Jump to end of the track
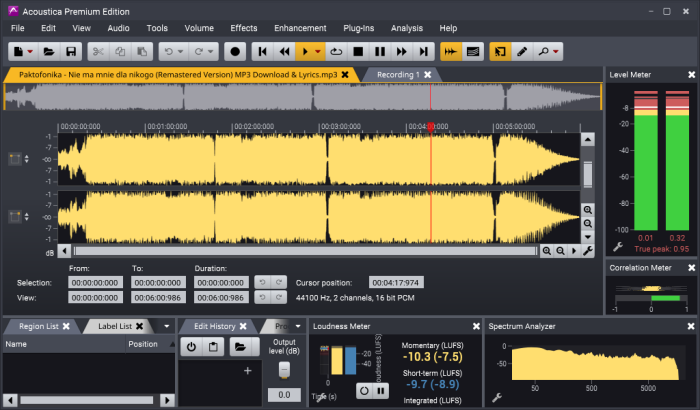The width and height of the screenshot is (700, 410). point(424,52)
